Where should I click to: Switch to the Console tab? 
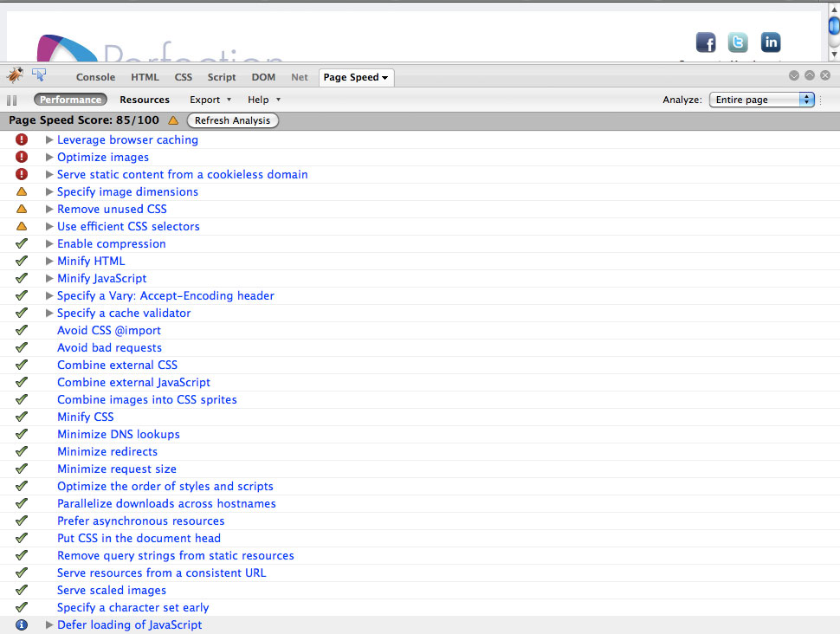point(95,77)
